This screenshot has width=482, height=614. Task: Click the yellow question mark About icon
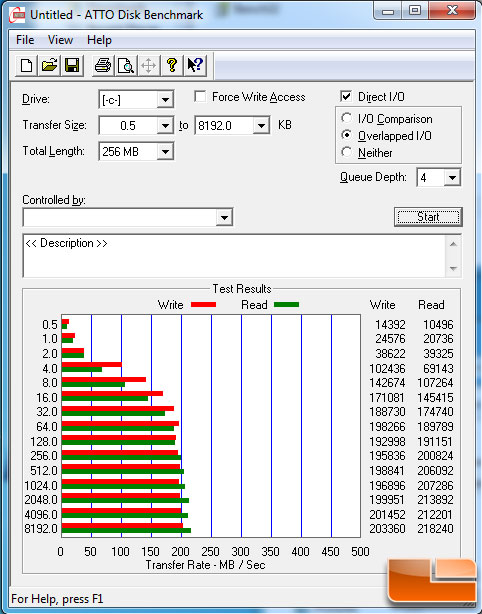click(171, 65)
